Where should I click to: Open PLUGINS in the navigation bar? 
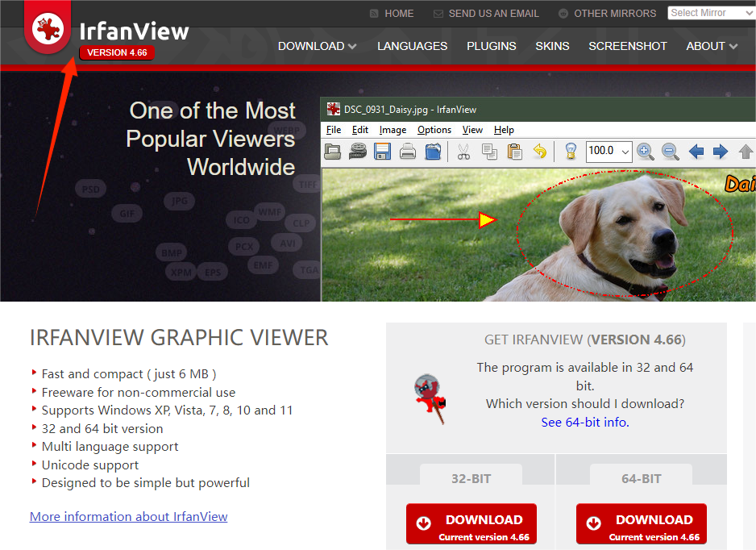click(492, 46)
